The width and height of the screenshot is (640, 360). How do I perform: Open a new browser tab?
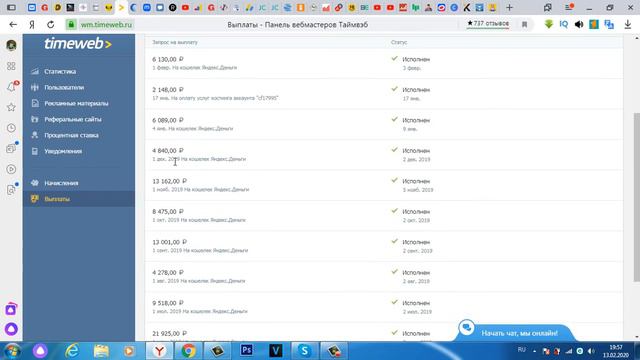(x=509, y=7)
